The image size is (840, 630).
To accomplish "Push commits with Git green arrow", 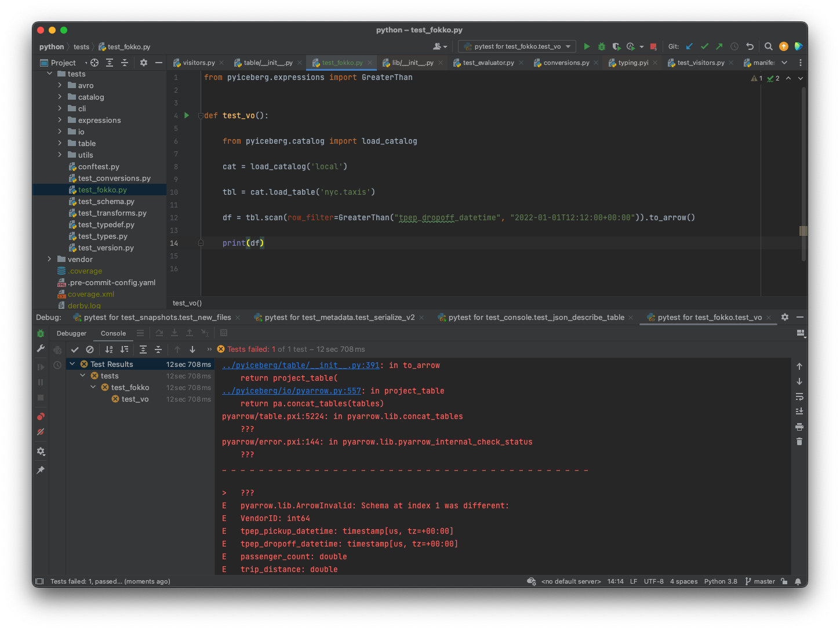I will tap(719, 46).
